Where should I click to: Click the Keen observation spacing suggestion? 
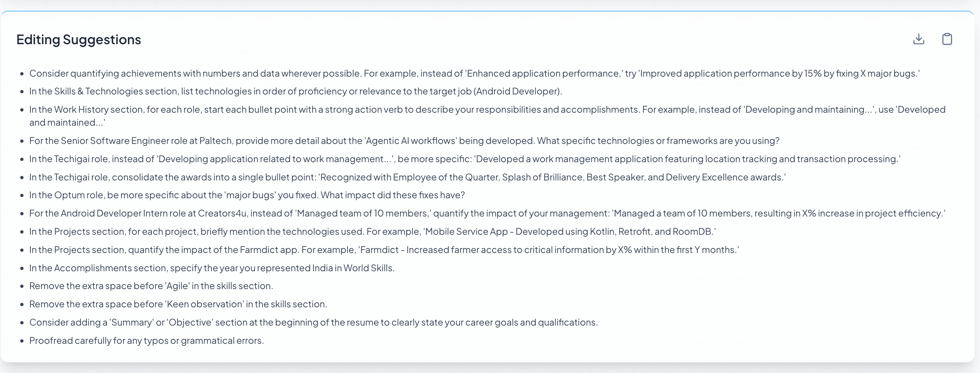[178, 304]
